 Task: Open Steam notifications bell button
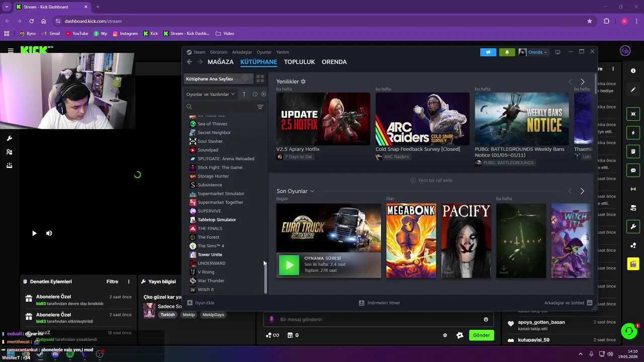(x=507, y=52)
